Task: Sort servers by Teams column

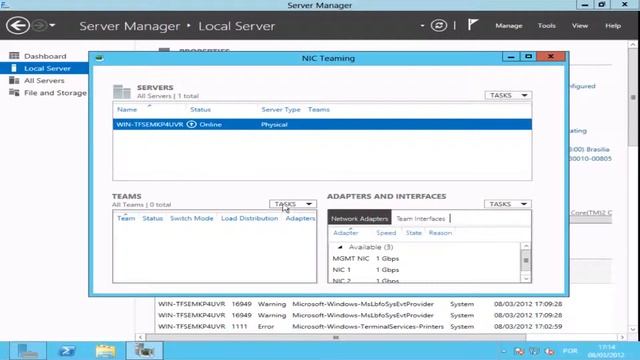Action: [319, 109]
